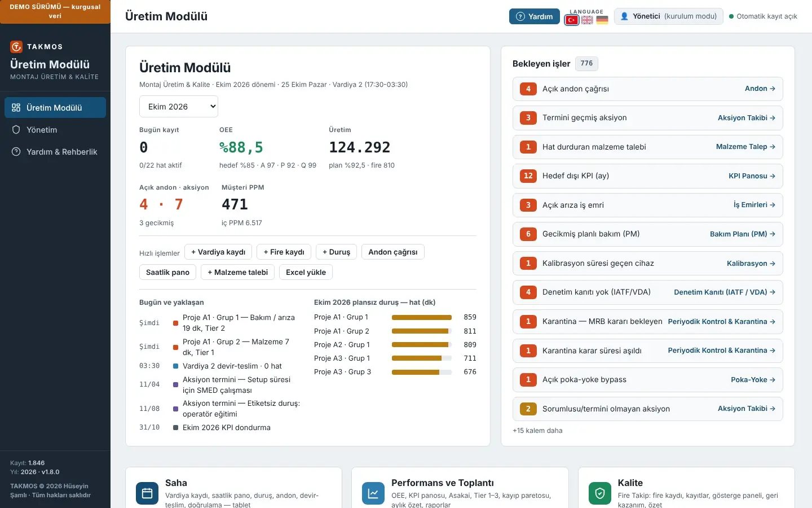Viewport: 812px width, 508px height.
Task: Click the '+15 kalem daha' text
Action: (537, 431)
